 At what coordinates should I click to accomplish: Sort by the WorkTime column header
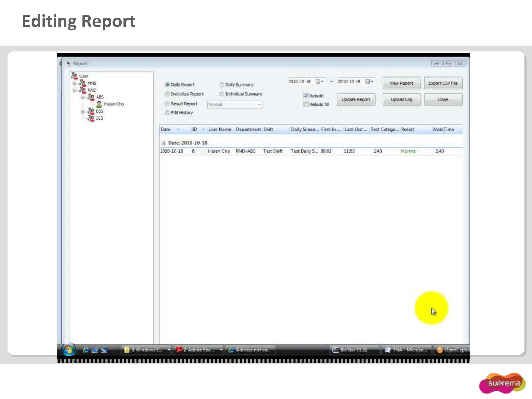[443, 129]
